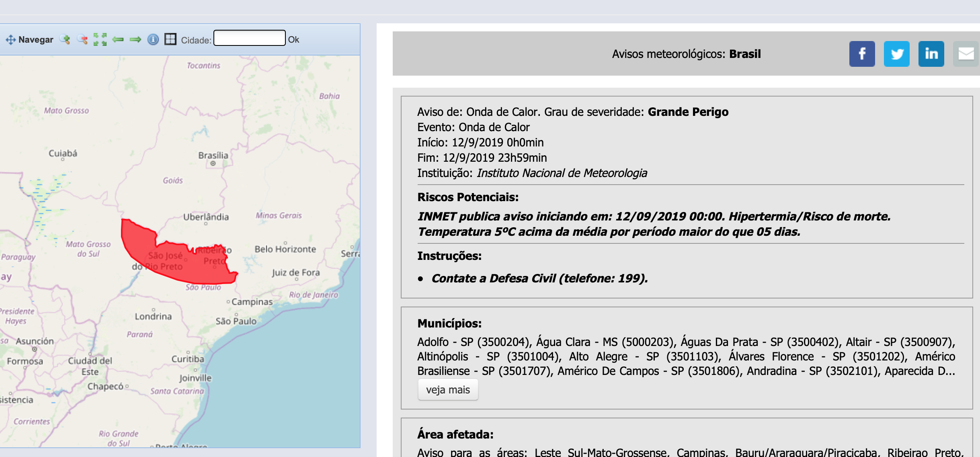The height and width of the screenshot is (457, 980).
Task: Share alert on LinkedIn
Action: [x=931, y=54]
